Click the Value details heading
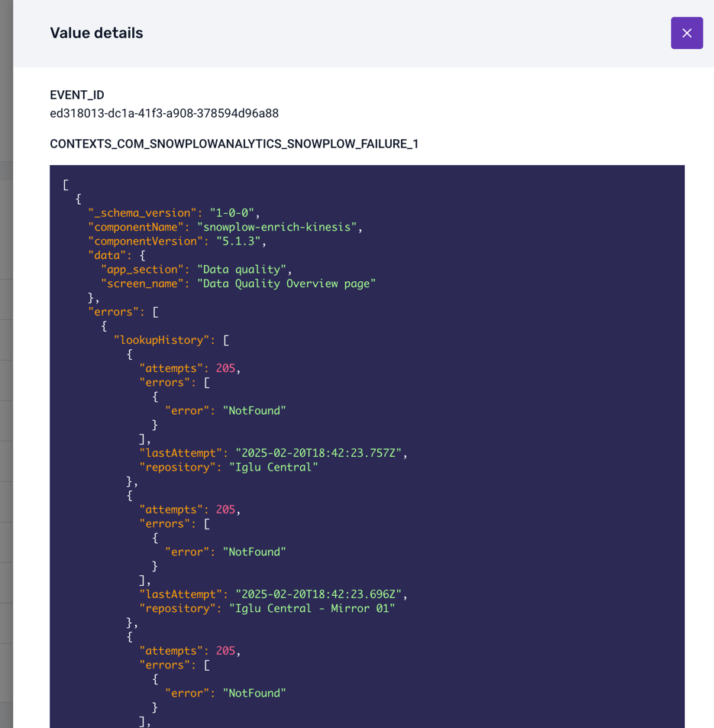 coord(96,33)
